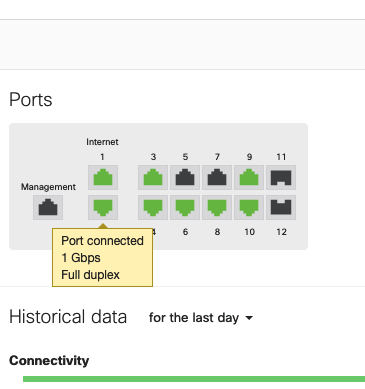Select SFP port 12 icon

pyautogui.click(x=281, y=207)
